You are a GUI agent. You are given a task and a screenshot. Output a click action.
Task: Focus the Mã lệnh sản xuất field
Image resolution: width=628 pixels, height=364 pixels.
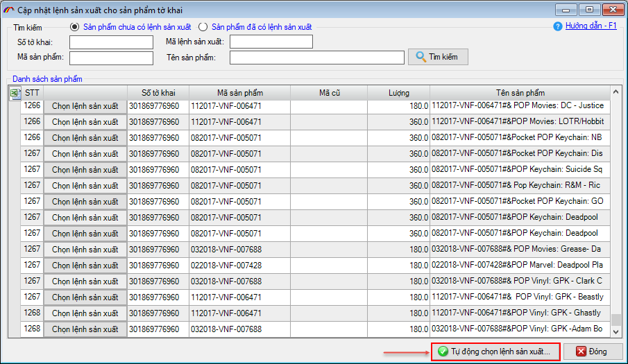click(x=271, y=42)
